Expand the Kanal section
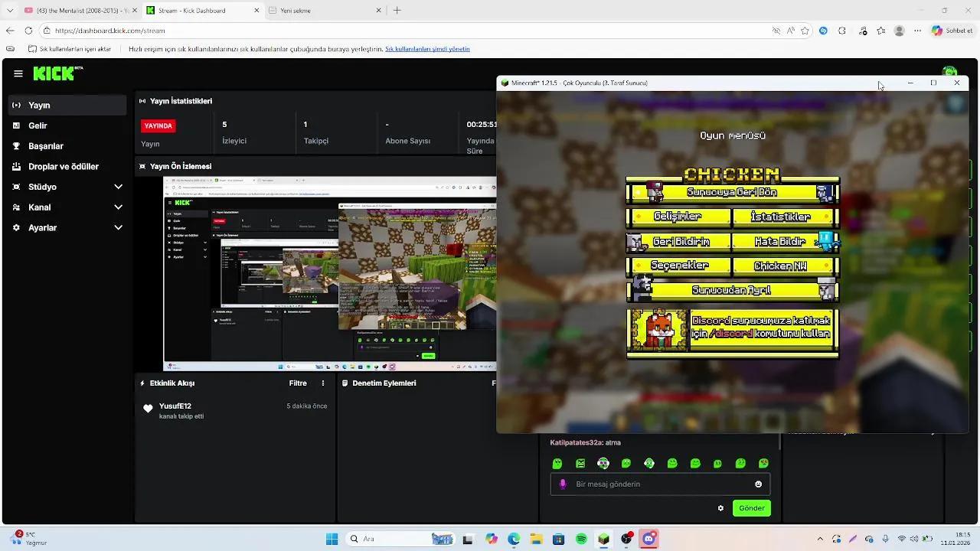The height and width of the screenshot is (551, 980). (40, 207)
